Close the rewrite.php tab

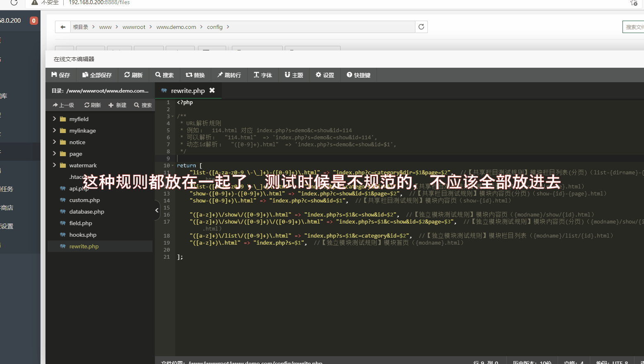coord(212,90)
